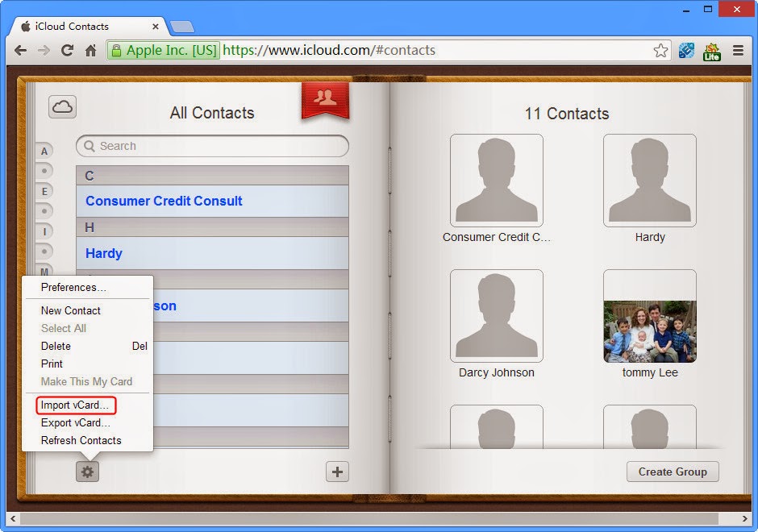Click the Create Group button
The height and width of the screenshot is (532, 758).
(x=673, y=472)
